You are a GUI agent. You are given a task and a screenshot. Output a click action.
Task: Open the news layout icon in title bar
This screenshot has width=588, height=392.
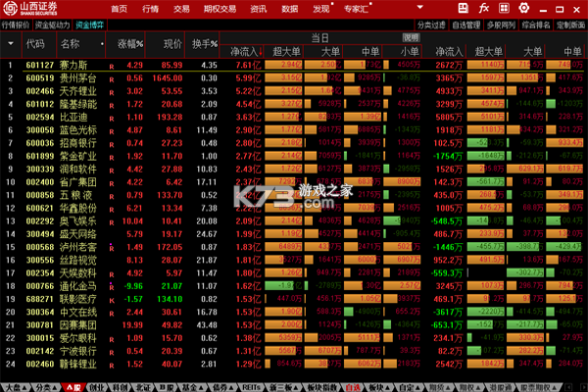point(464,8)
